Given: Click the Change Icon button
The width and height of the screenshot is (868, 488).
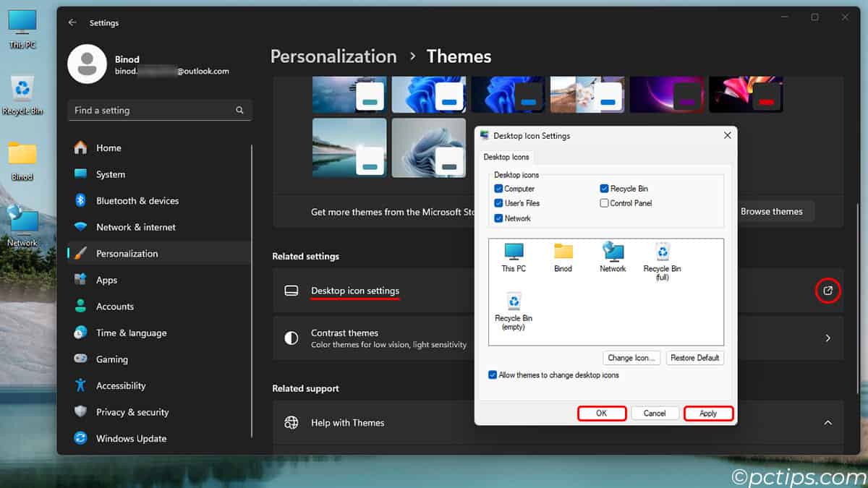Looking at the screenshot, I should tap(631, 357).
